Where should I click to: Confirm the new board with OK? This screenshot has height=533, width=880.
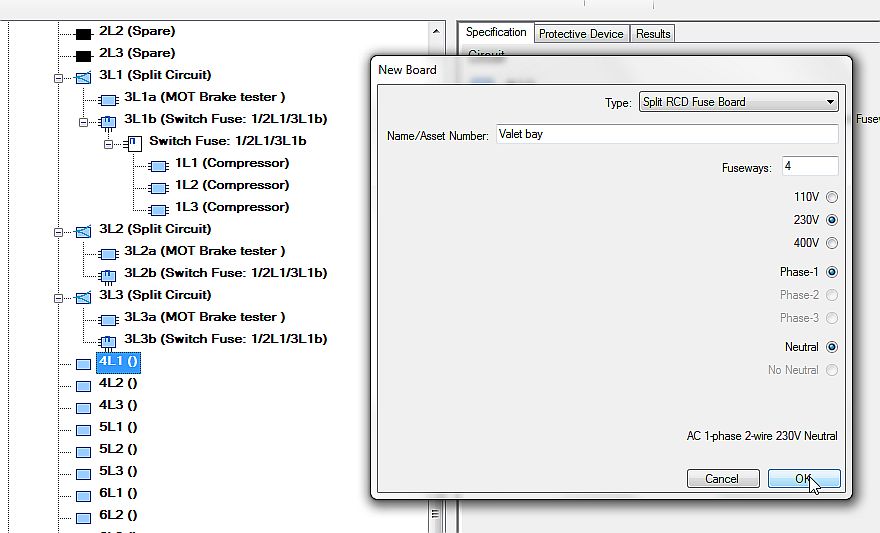point(804,479)
